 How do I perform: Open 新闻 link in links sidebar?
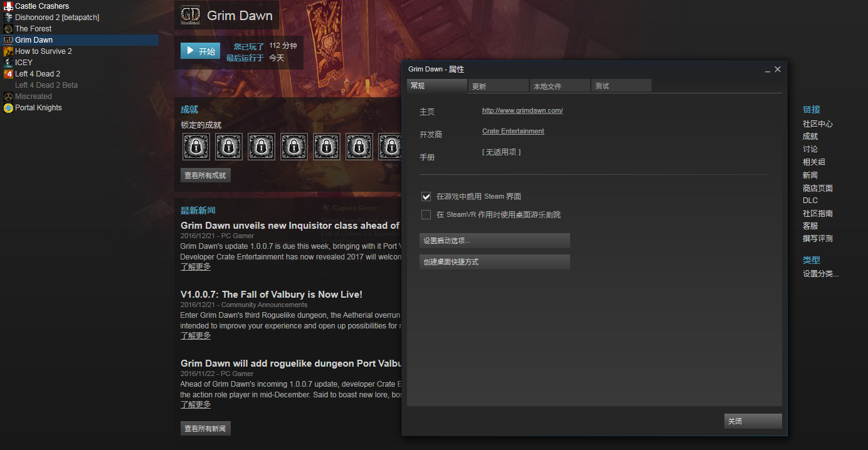pyautogui.click(x=810, y=175)
